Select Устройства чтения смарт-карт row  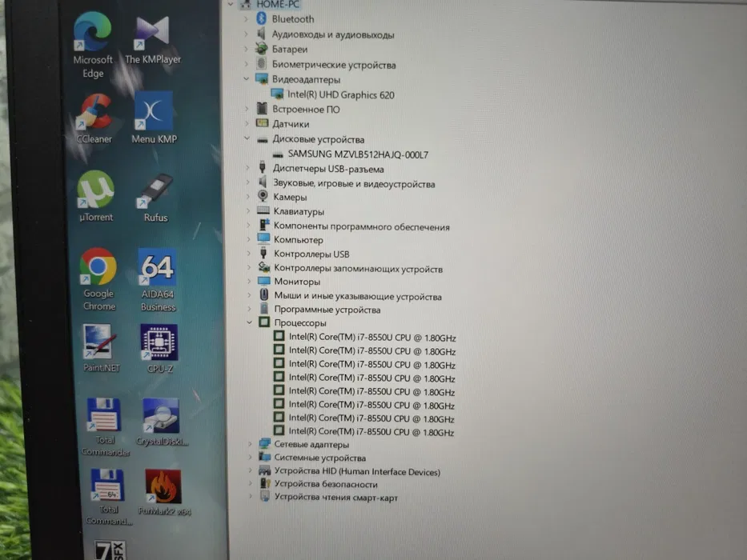[x=329, y=497]
